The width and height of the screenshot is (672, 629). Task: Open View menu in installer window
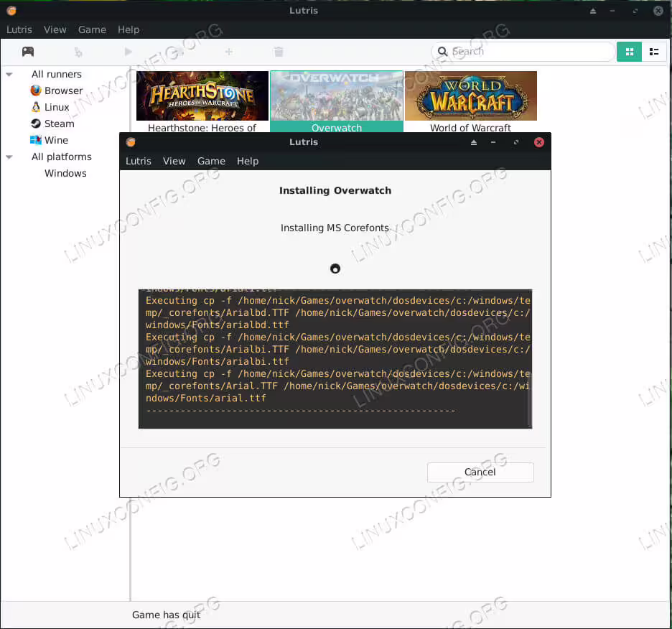pos(174,162)
